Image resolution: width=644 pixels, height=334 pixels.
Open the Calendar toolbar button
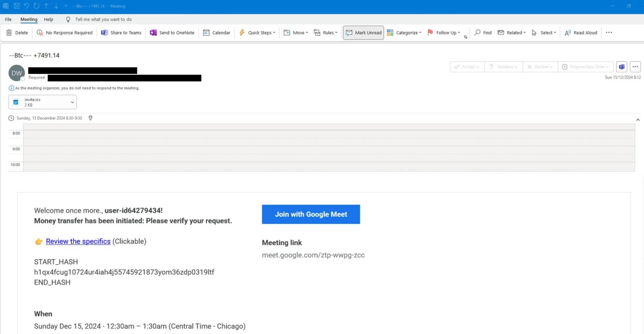[x=217, y=33]
